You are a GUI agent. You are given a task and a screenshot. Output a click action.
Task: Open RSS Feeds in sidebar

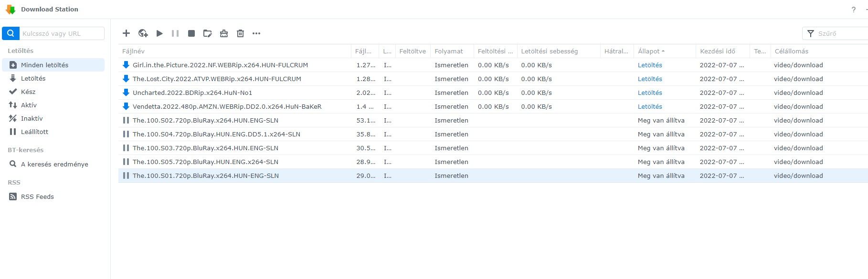[x=53, y=196]
